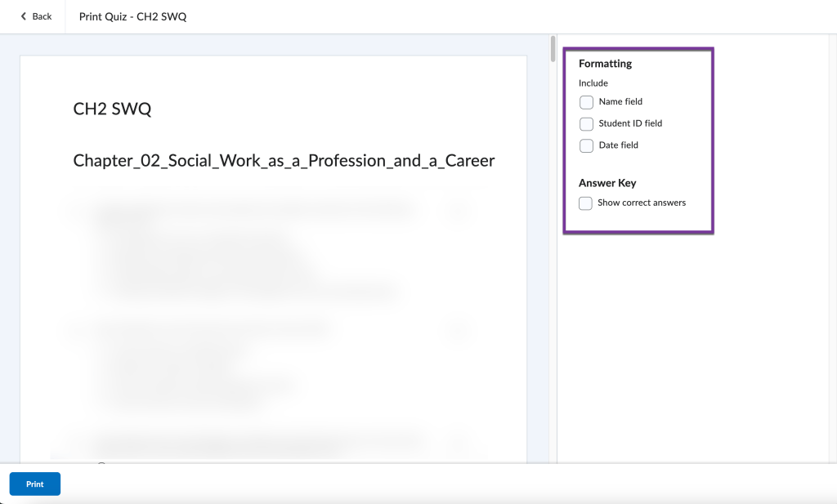Navigate back with the Back link
This screenshot has width=837, height=504.
coord(34,16)
